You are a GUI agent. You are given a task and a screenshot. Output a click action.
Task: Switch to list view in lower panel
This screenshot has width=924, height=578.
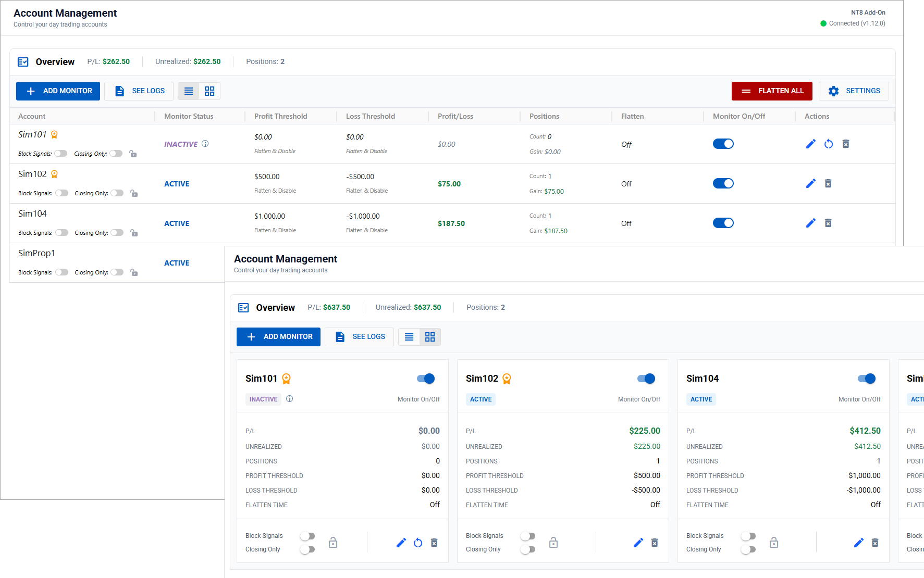tap(409, 337)
